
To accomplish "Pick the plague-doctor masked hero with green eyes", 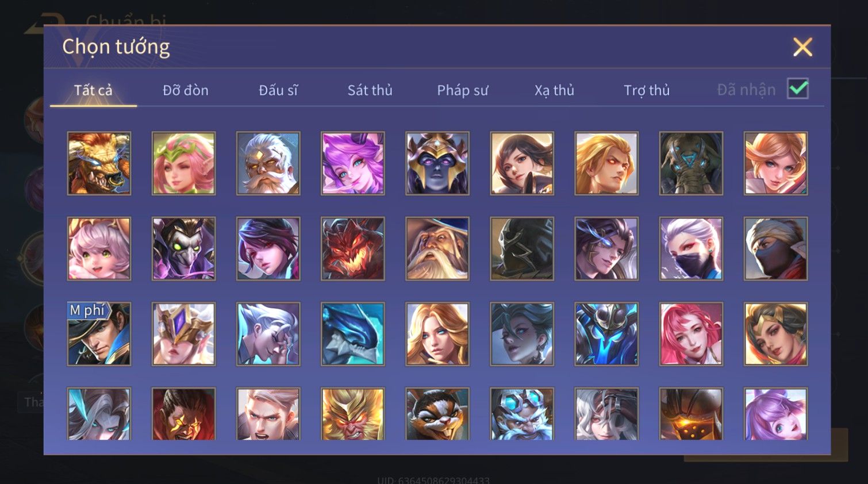I will click(x=183, y=248).
